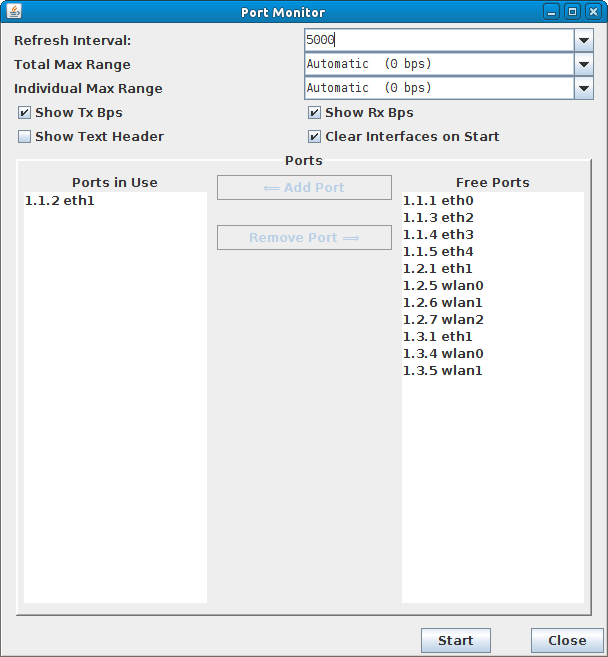This screenshot has height=657, width=608.
Task: Click the Close button at bottom
Action: pyautogui.click(x=567, y=640)
